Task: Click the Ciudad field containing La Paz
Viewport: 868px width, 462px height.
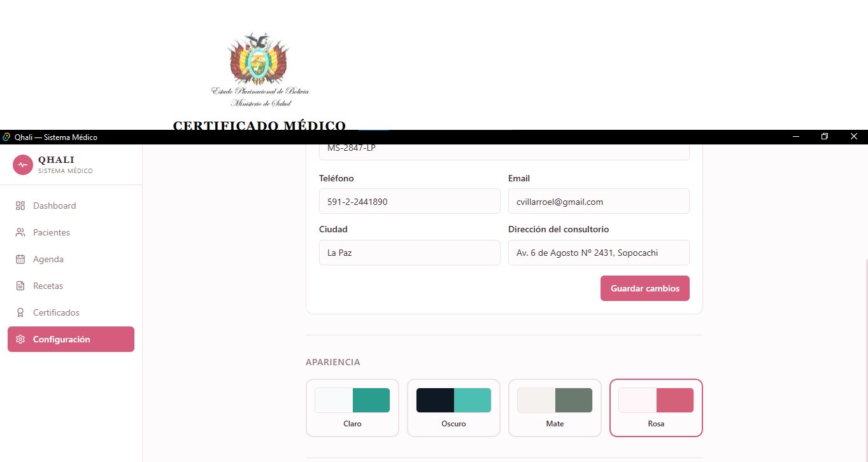Action: coord(409,253)
